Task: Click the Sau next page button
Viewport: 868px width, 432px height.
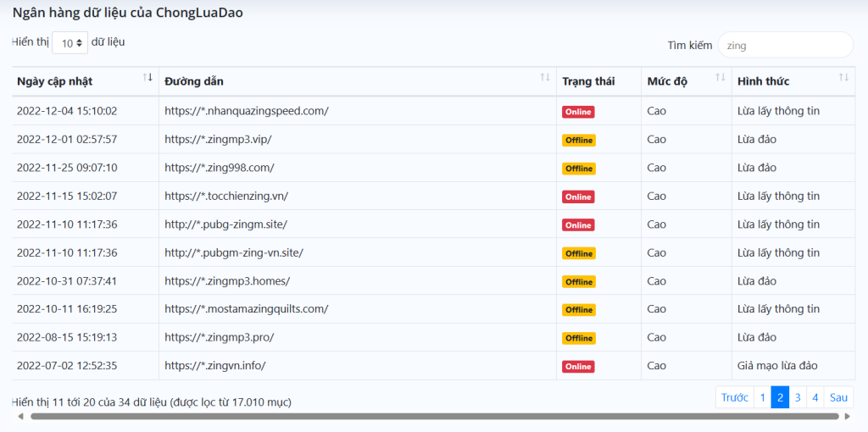Action: pyautogui.click(x=838, y=397)
